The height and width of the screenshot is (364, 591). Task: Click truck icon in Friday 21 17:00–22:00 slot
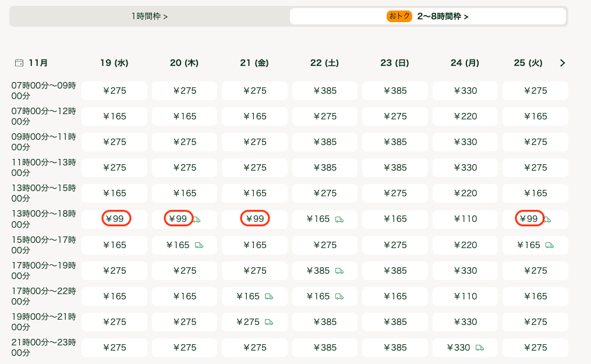click(x=269, y=296)
